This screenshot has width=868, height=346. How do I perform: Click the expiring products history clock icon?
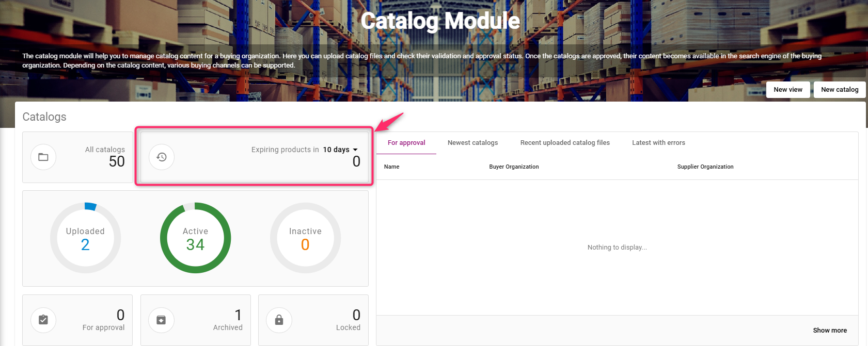tap(162, 157)
